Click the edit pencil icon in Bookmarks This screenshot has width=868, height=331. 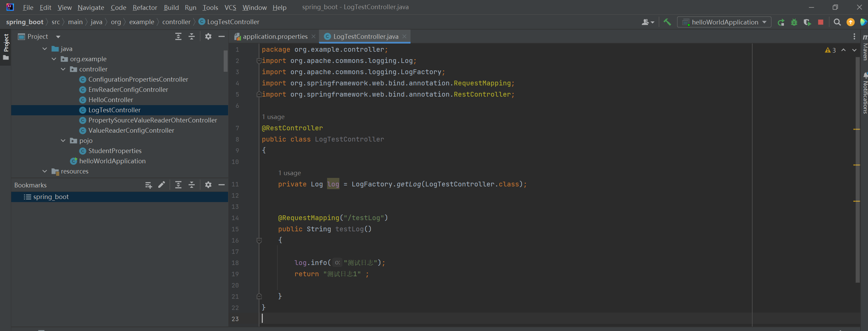click(x=162, y=185)
